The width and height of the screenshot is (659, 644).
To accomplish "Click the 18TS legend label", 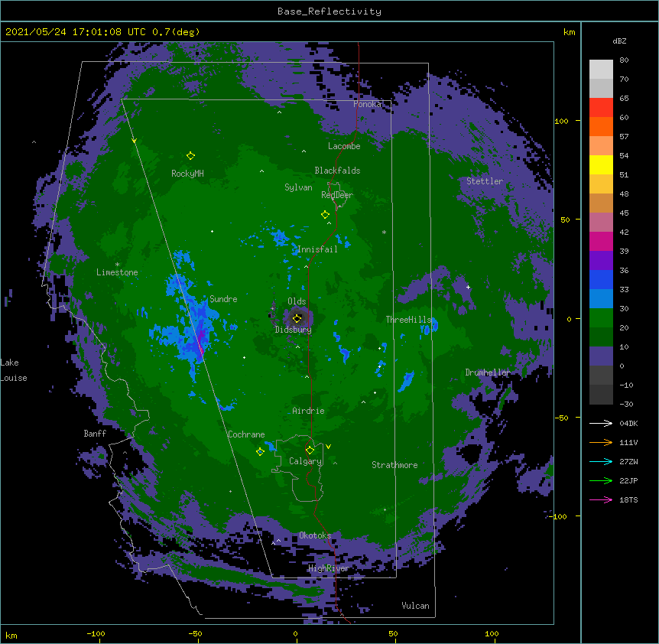I will coord(628,499).
